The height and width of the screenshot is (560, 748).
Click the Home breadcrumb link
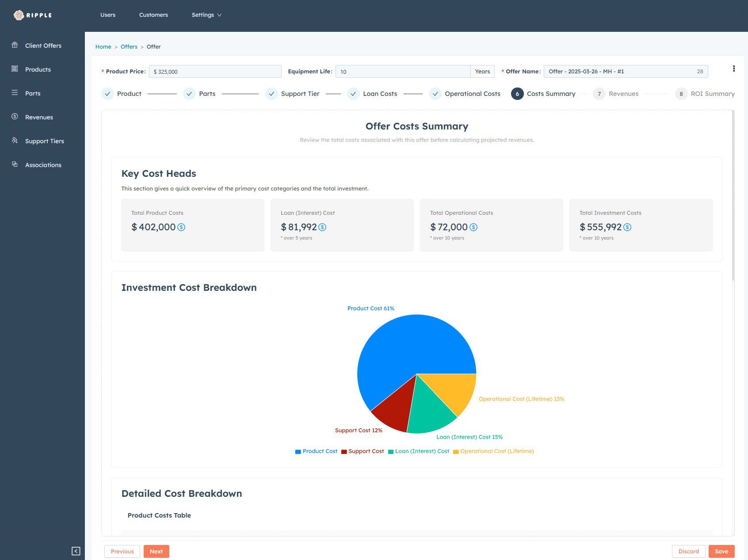point(103,46)
